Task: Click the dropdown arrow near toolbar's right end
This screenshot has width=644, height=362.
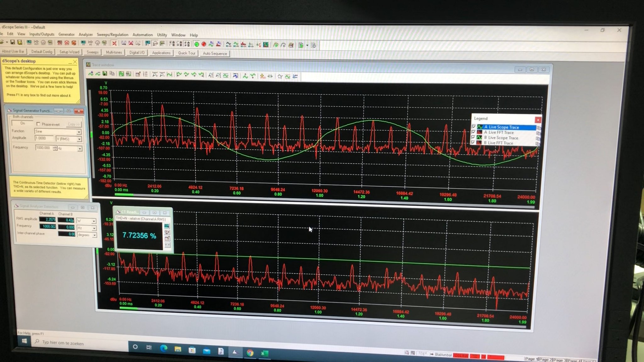Action: tap(307, 45)
